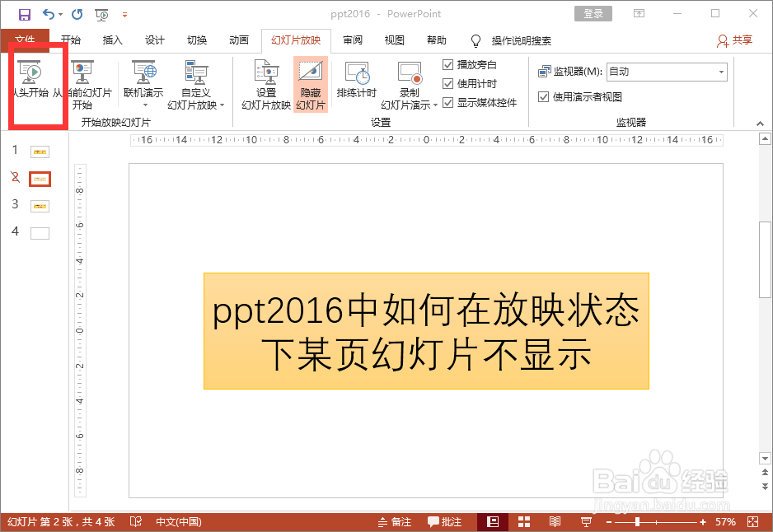Select slide 4 thumbnail
The image size is (773, 532).
[x=40, y=233]
